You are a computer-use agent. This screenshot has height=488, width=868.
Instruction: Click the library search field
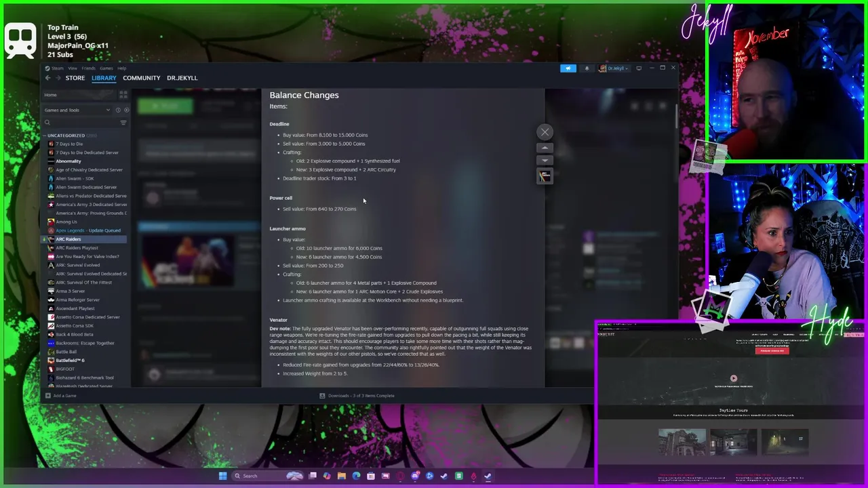click(x=81, y=123)
